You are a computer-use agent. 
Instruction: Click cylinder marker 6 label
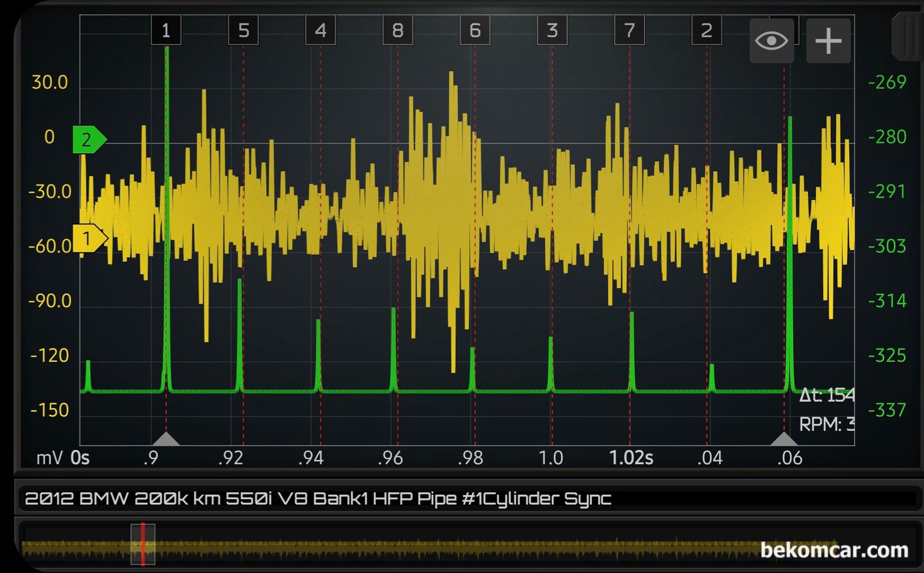point(475,31)
